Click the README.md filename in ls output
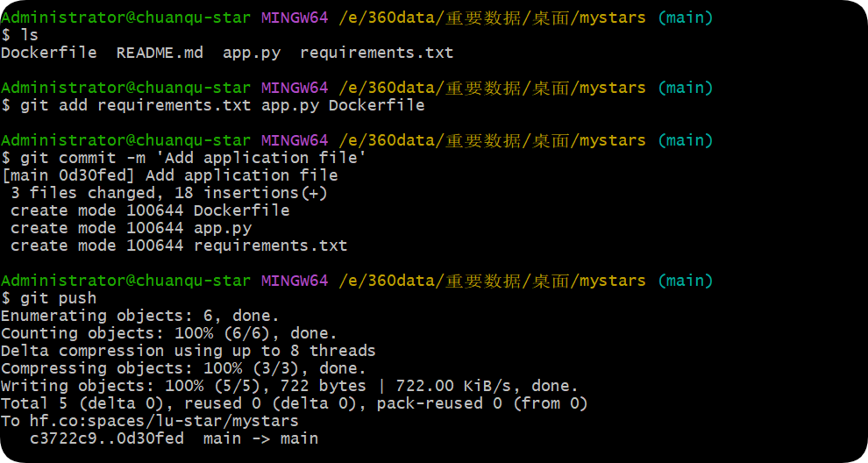868x463 pixels. [160, 53]
